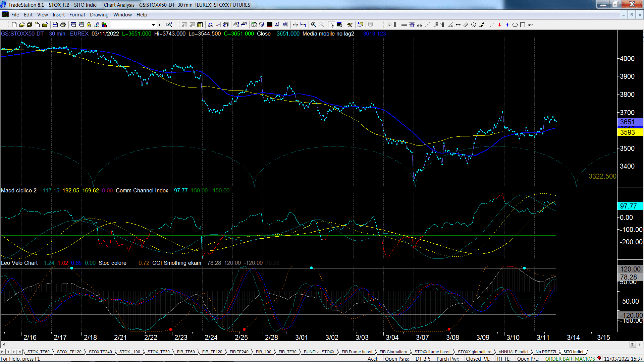Image resolution: width=644 pixels, height=362 pixels.
Task: Click the horizontal scrollbar right arrow
Action: [x=640, y=345]
